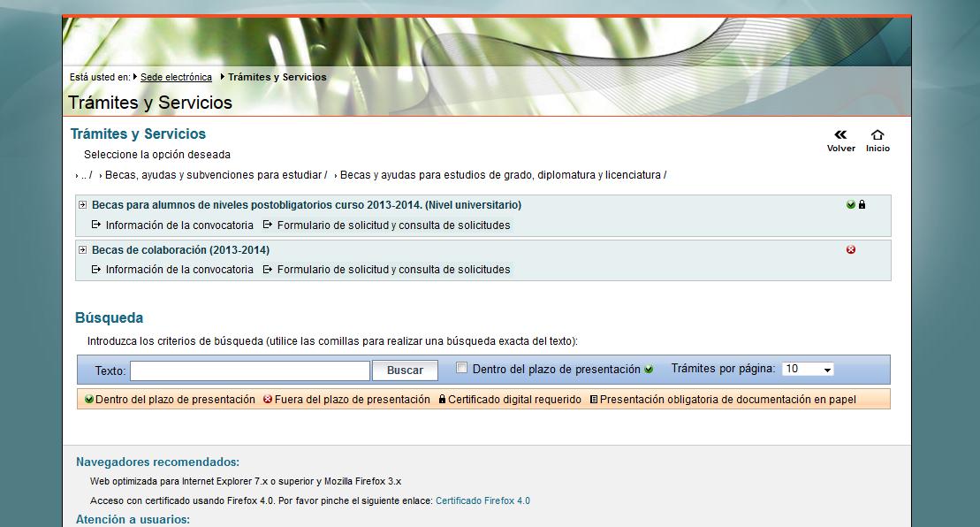Screen dimensions: 980x527
Task: Click the legend padlock icon for Certificado digital requerido
Action: click(442, 400)
